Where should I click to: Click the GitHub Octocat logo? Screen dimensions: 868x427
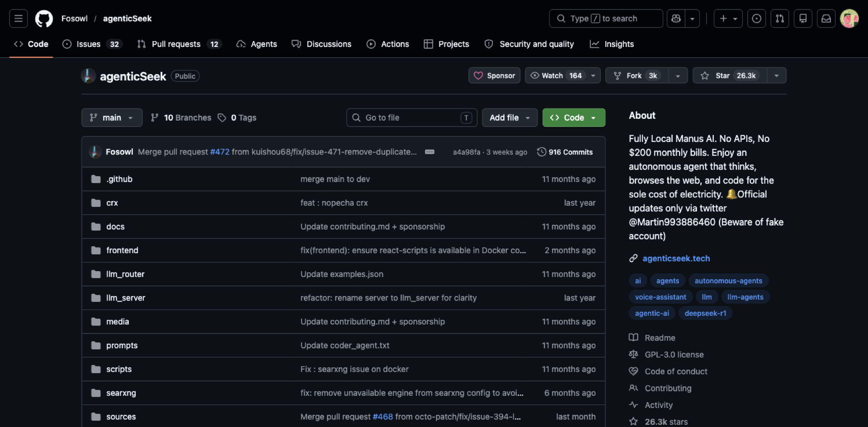coord(44,19)
